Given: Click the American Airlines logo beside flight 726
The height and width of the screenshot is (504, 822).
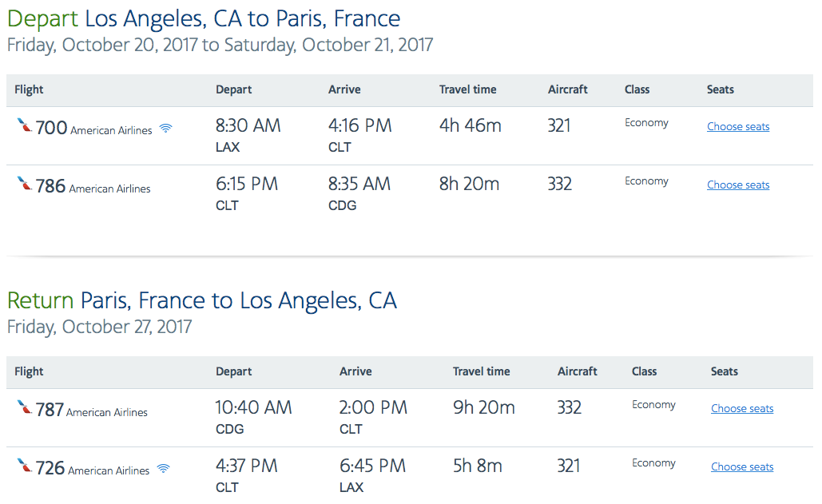Looking at the screenshot, I should point(24,465).
